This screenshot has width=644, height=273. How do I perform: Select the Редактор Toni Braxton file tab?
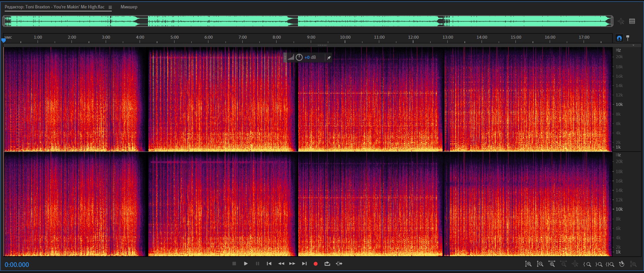click(x=55, y=7)
